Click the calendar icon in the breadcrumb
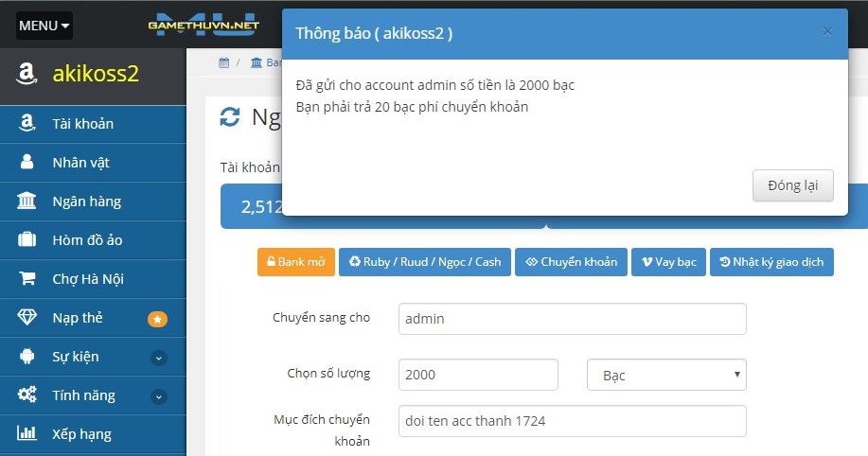Image resolution: width=868 pixels, height=456 pixels. click(x=224, y=63)
